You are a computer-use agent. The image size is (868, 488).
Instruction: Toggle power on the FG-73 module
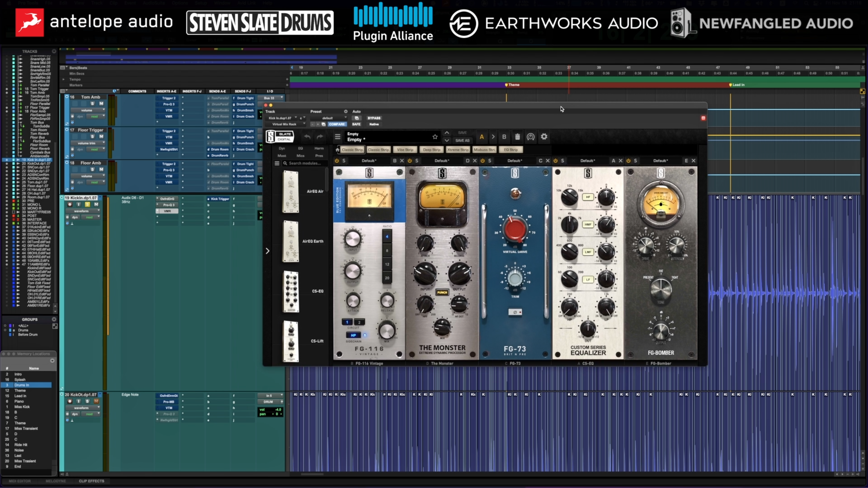click(x=483, y=161)
